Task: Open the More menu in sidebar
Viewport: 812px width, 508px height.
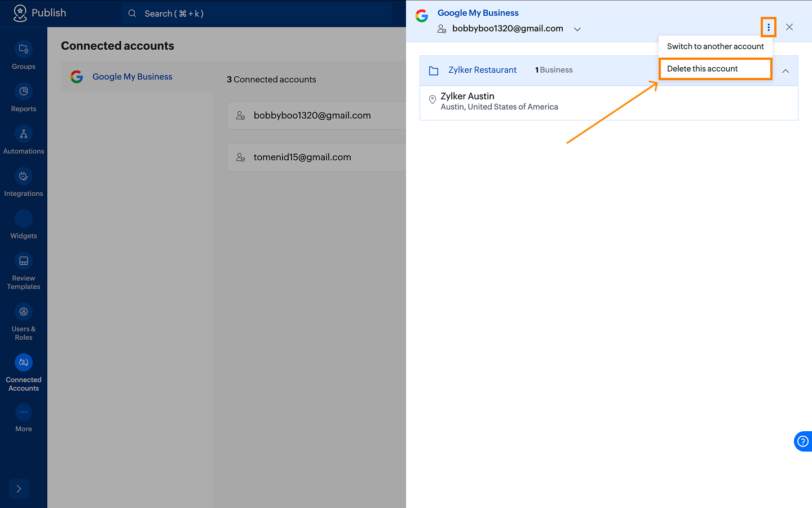Action: pos(24,418)
